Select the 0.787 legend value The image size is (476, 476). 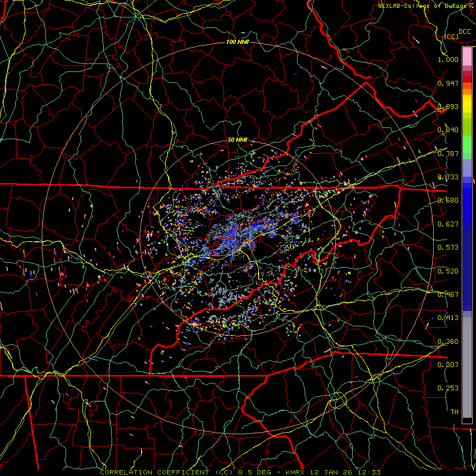(448, 153)
